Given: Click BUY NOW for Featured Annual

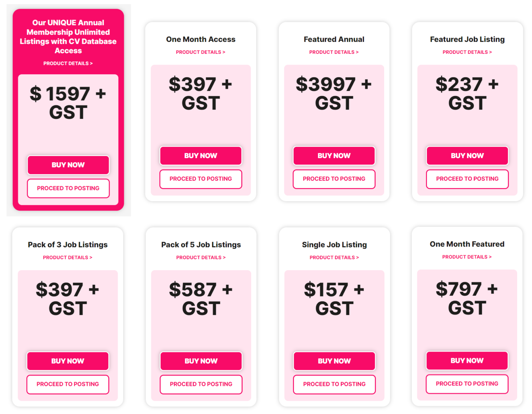Looking at the screenshot, I should 334,156.
